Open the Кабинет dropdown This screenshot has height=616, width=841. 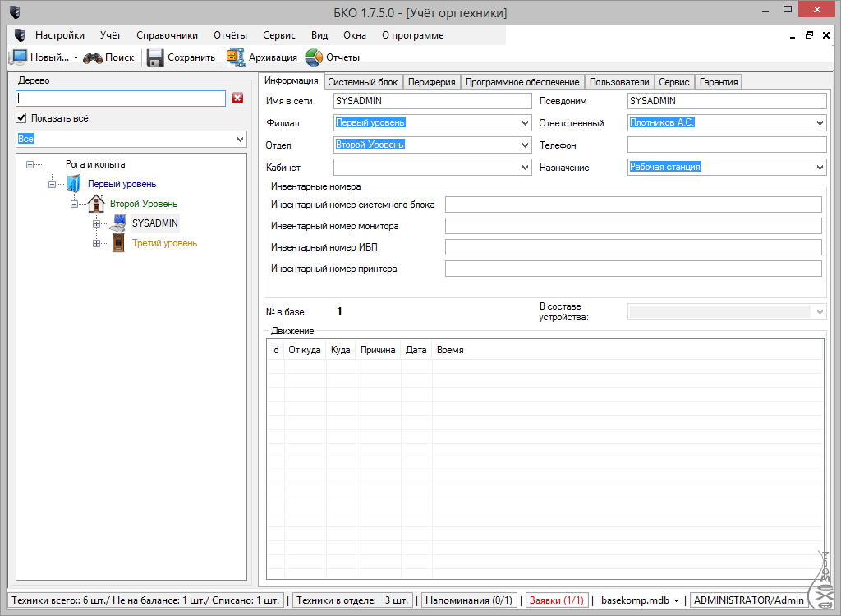[x=525, y=168]
